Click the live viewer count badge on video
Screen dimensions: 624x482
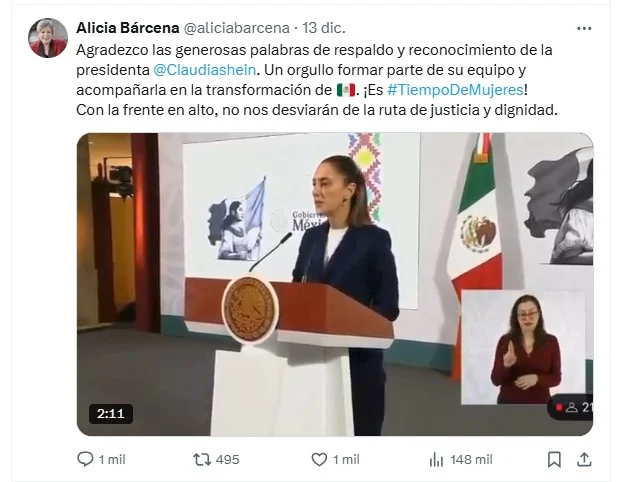pyautogui.click(x=571, y=407)
